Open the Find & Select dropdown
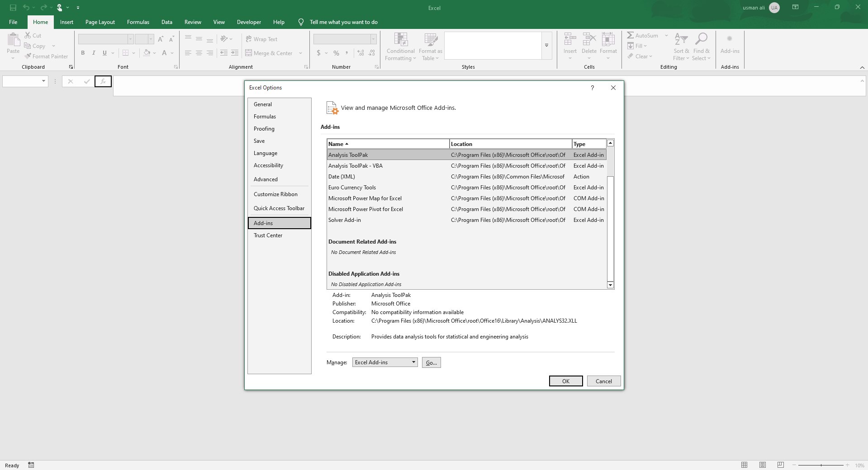Screen dimensions: 868x470 701,47
